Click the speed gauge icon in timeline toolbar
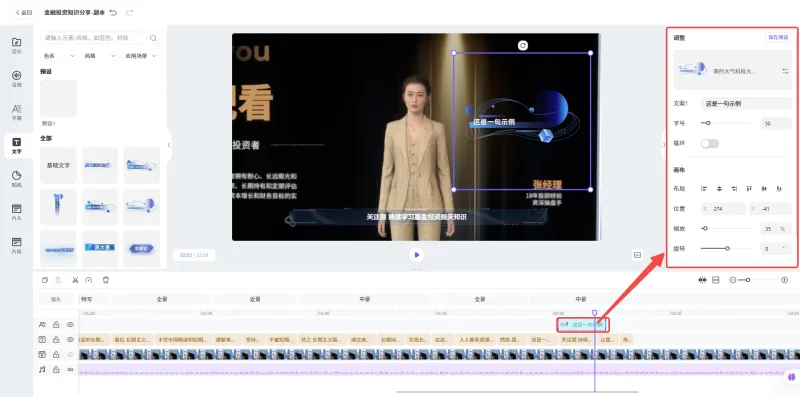800x397 pixels. click(x=89, y=280)
